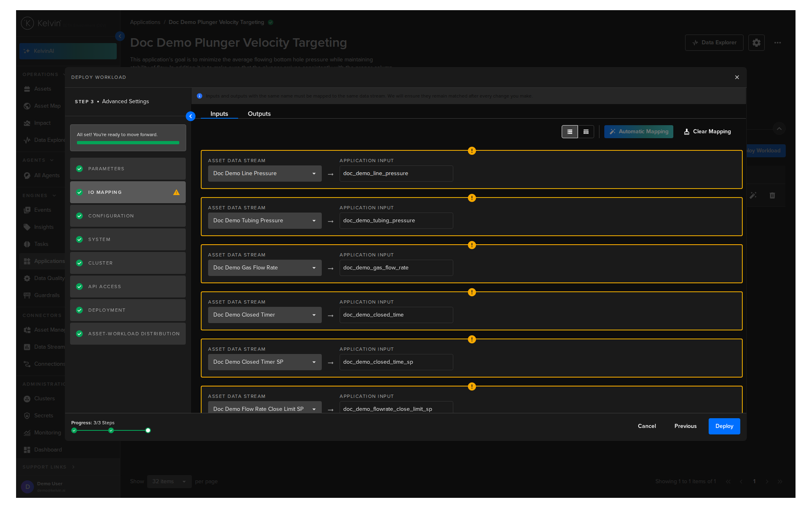Image resolution: width=812 pixels, height=508 pixels.
Task: Open Impact in the sidebar
Action: pyautogui.click(x=42, y=123)
